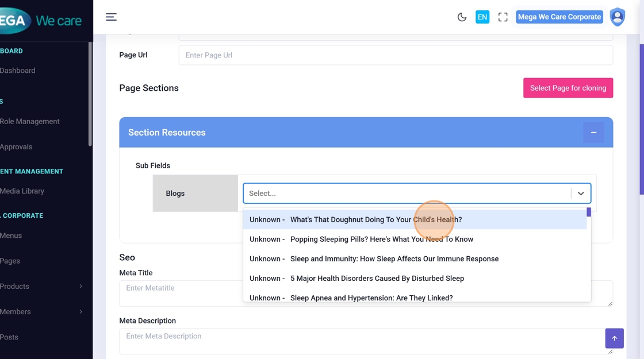Collapse the Section Resources panel
Viewport: 644px width, 359px height.
point(593,133)
